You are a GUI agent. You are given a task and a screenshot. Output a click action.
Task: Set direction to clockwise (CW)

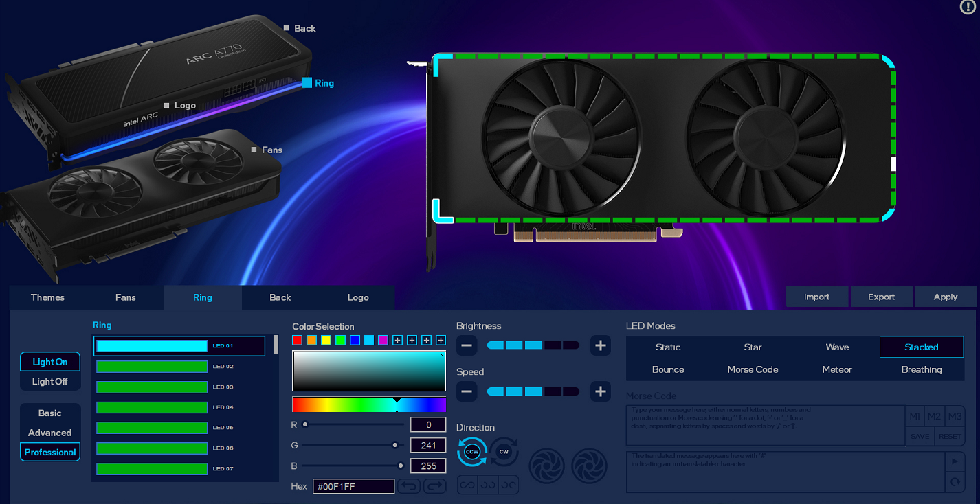[x=504, y=452]
